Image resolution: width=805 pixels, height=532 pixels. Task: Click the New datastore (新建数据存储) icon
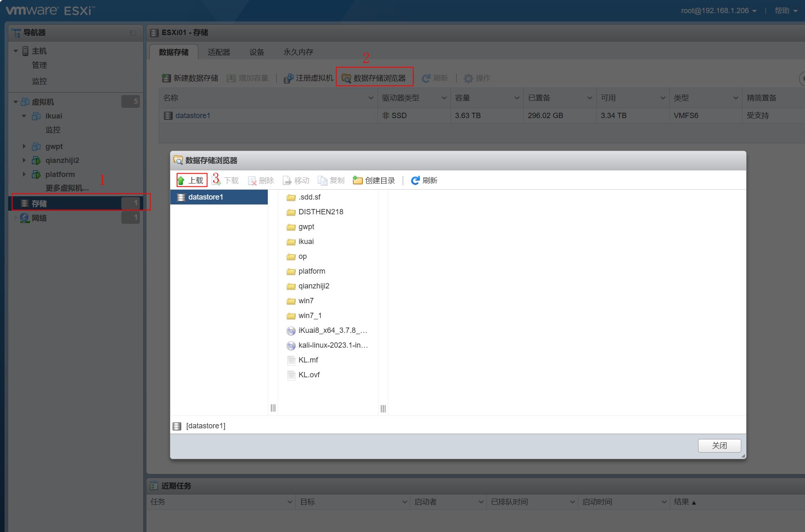click(x=166, y=78)
